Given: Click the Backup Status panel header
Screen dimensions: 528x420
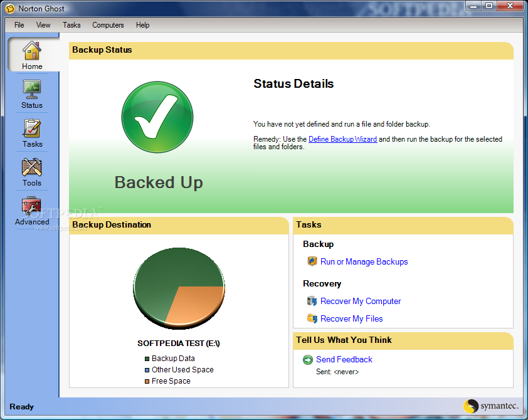Looking at the screenshot, I should coord(291,50).
